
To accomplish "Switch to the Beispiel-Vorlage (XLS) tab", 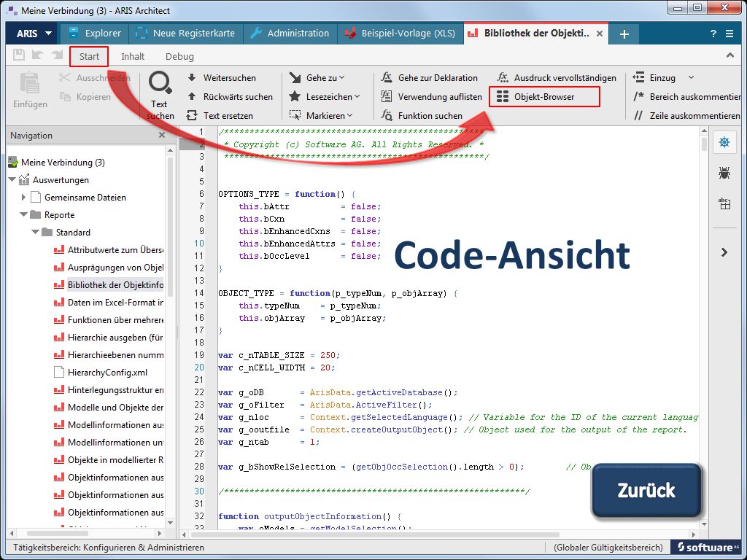I will pyautogui.click(x=400, y=34).
